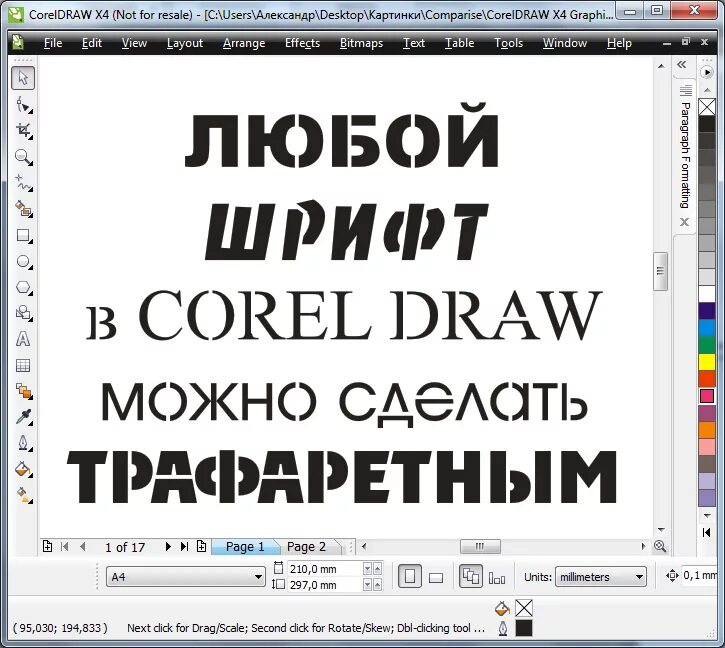Select the Crop tool
The image size is (725, 648).
(x=23, y=131)
